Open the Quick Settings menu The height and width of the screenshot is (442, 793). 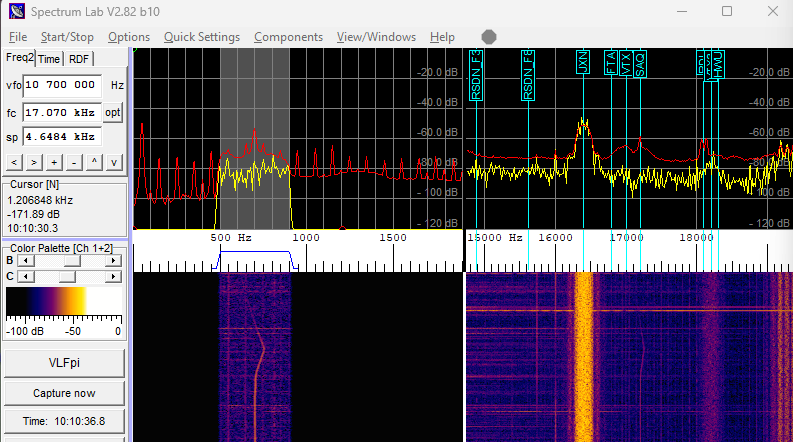[x=202, y=37]
